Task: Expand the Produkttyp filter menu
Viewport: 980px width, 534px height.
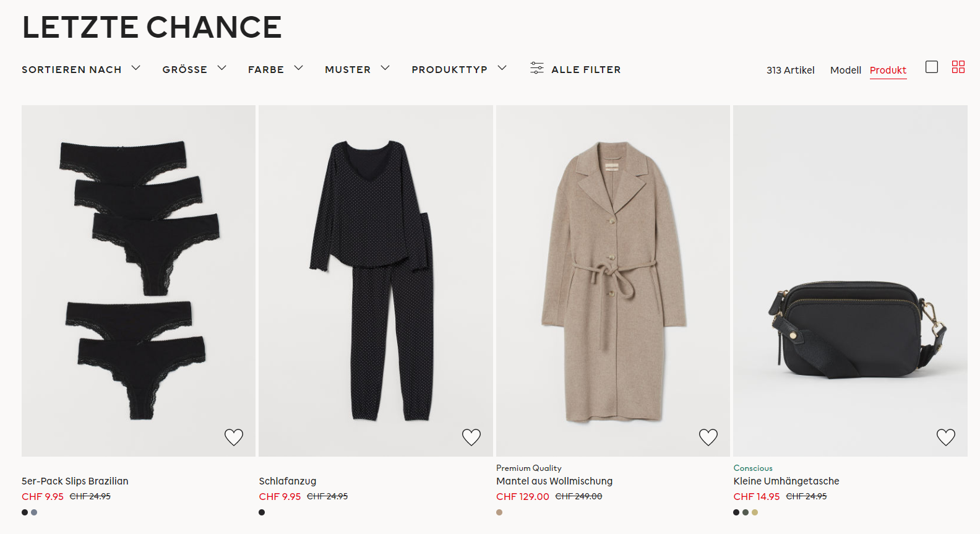Action: point(458,69)
